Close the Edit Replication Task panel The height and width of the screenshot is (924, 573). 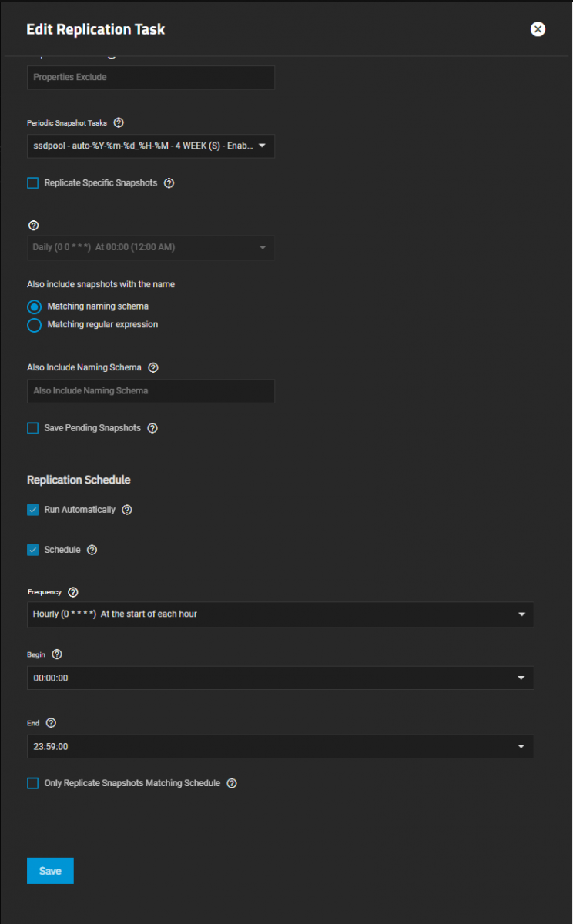pos(538,29)
